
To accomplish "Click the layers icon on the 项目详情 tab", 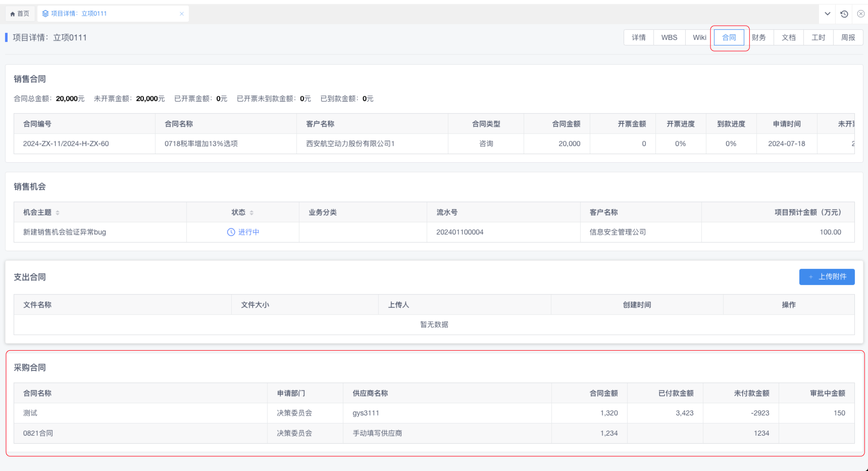I will [x=45, y=14].
